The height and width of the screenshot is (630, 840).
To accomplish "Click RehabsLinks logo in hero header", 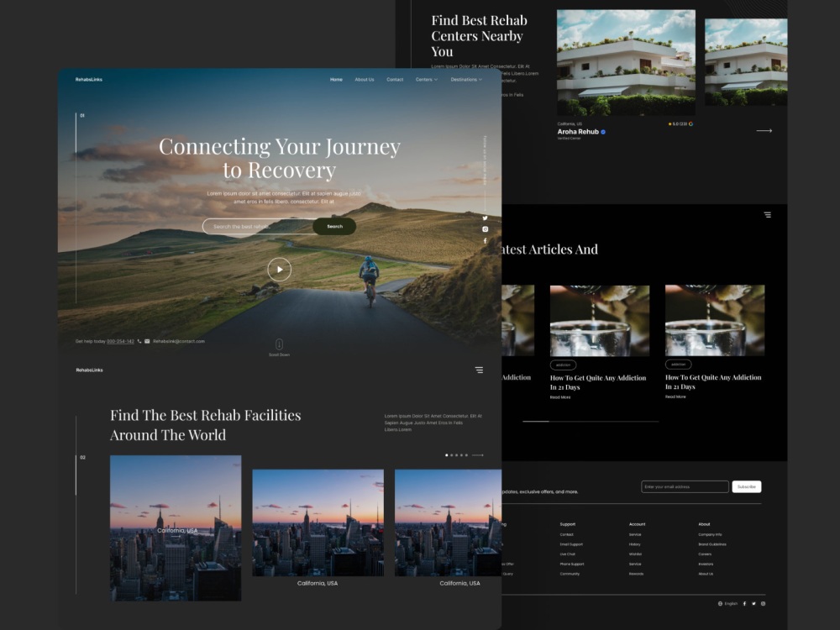I will [x=89, y=79].
